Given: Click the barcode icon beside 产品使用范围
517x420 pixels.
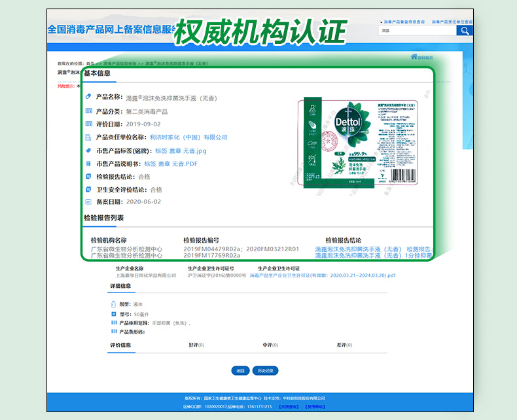Looking at the screenshot, I should pyautogui.click(x=114, y=323).
